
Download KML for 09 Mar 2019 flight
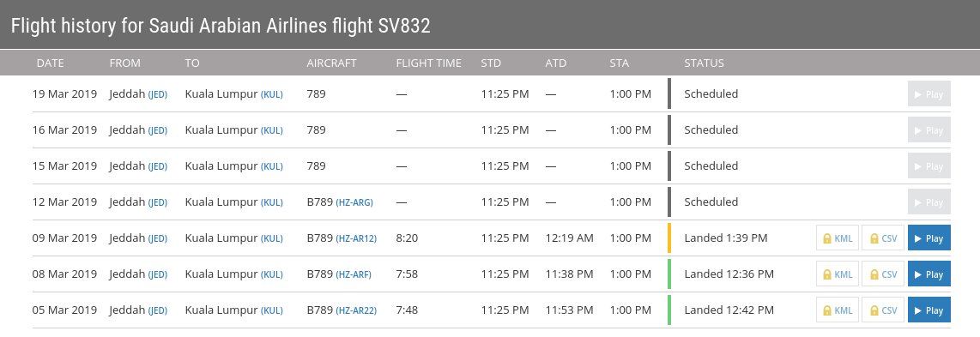[x=838, y=238]
